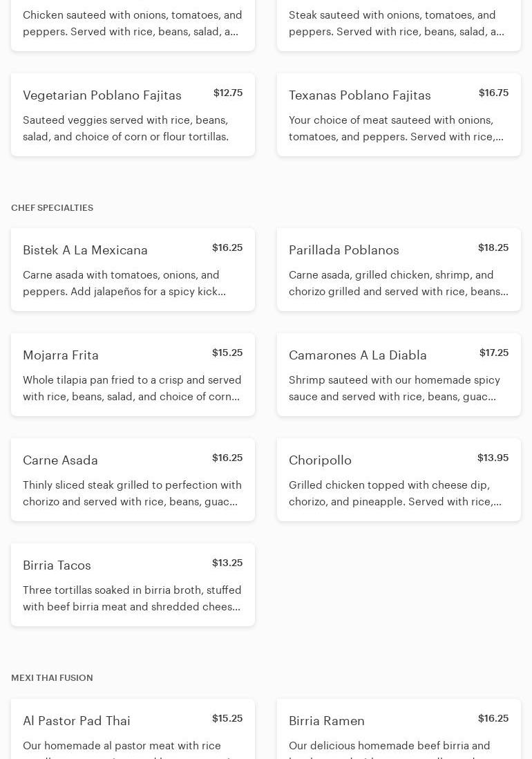This screenshot has height=759, width=532.
Task: Open the Vegetarian Poblano Fajitas menu item
Action: click(133, 115)
